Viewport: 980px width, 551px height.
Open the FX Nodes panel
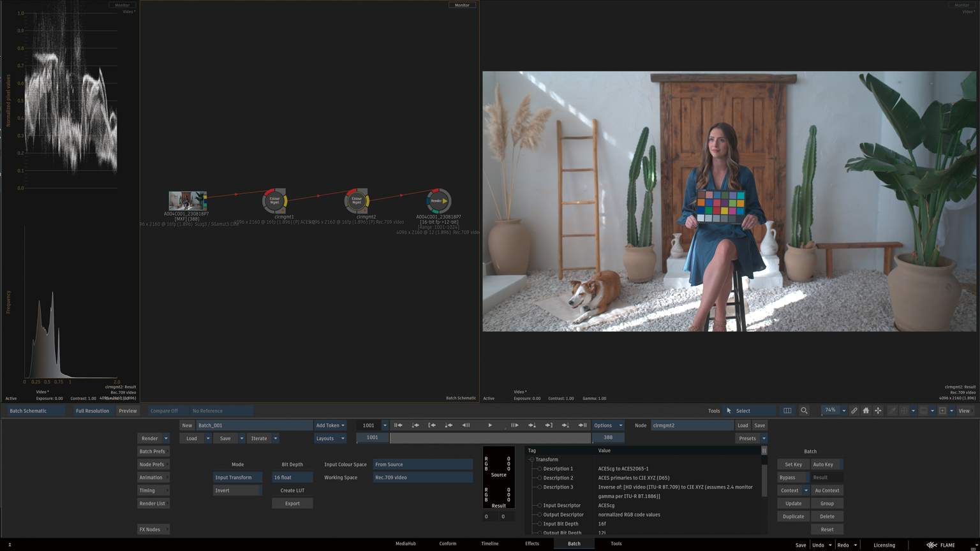coord(153,529)
